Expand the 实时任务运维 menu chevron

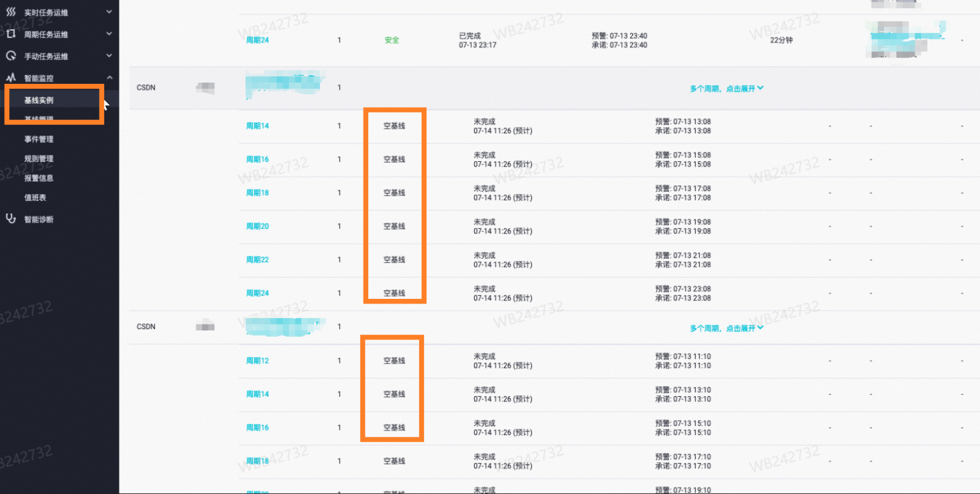tap(109, 12)
